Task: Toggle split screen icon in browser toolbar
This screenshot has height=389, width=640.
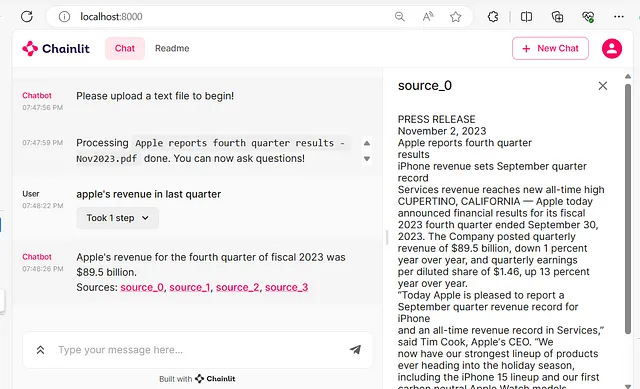Action: (527, 17)
